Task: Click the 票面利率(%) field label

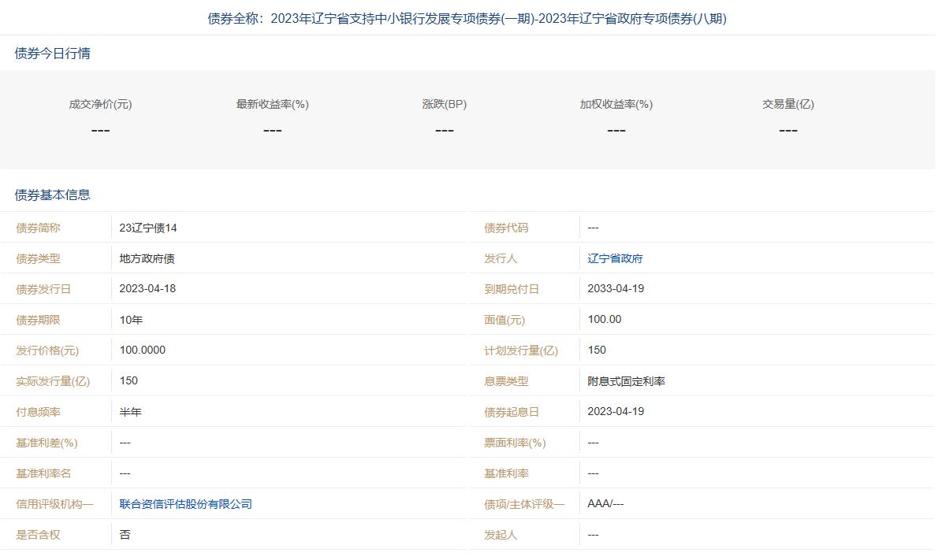Action: click(515, 443)
